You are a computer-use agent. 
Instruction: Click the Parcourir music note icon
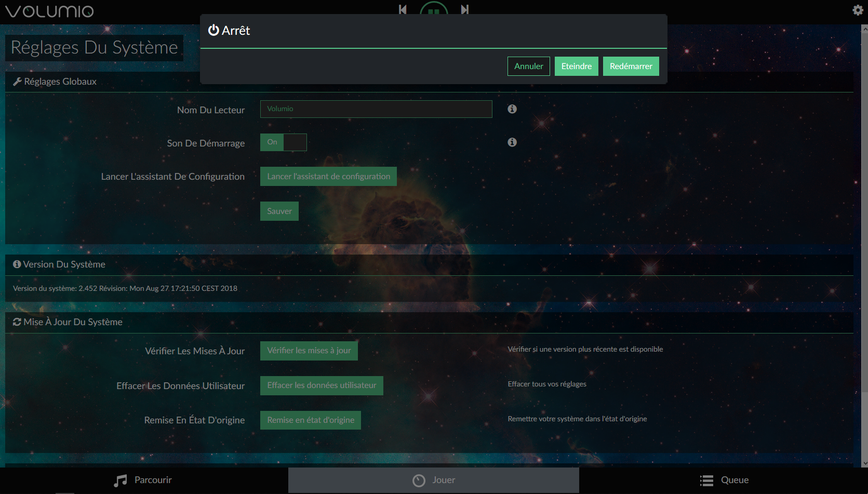click(121, 480)
